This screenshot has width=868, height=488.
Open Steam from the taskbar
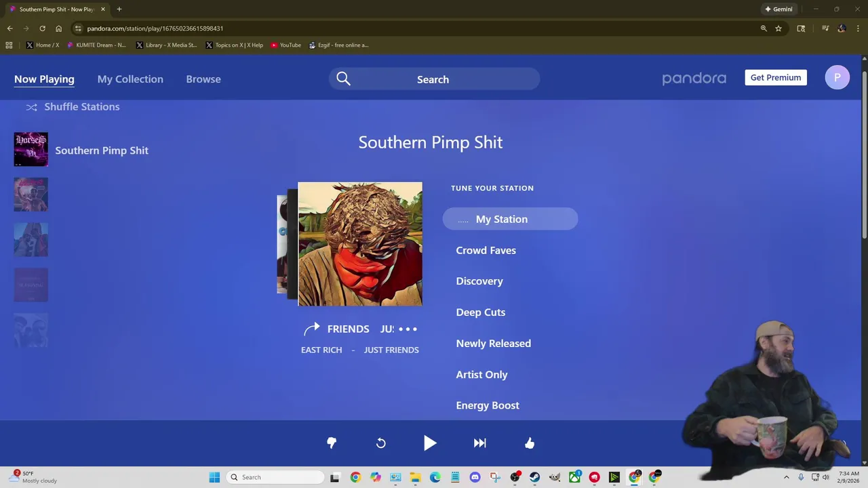[535, 477]
